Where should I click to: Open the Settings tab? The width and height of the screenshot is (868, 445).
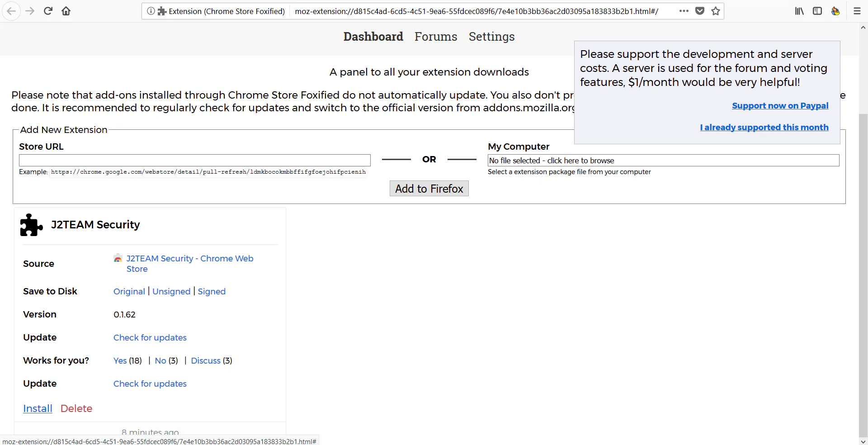click(x=491, y=37)
